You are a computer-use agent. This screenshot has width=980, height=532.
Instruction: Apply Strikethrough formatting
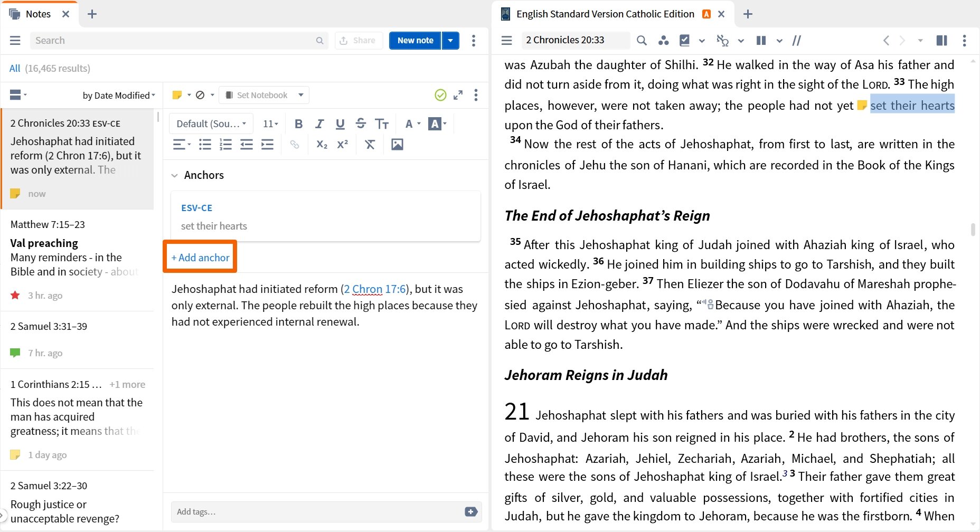pyautogui.click(x=361, y=124)
